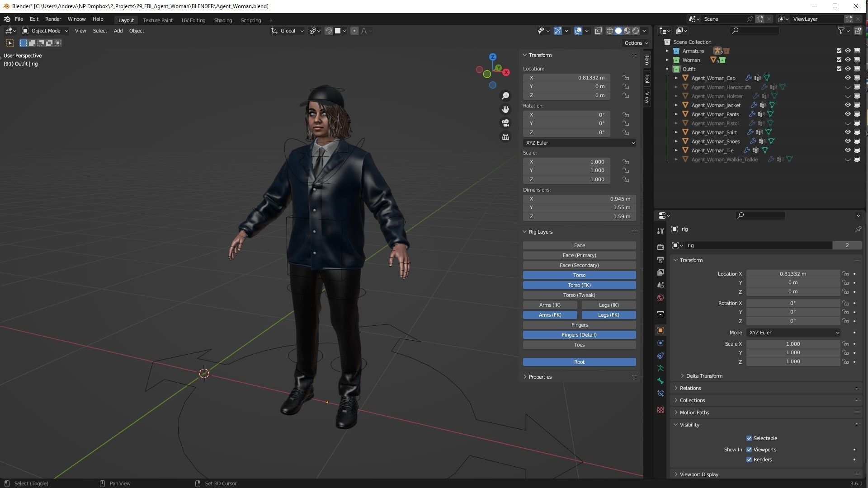Expand the Delta Transform panel
The height and width of the screenshot is (488, 868).
[704, 376]
